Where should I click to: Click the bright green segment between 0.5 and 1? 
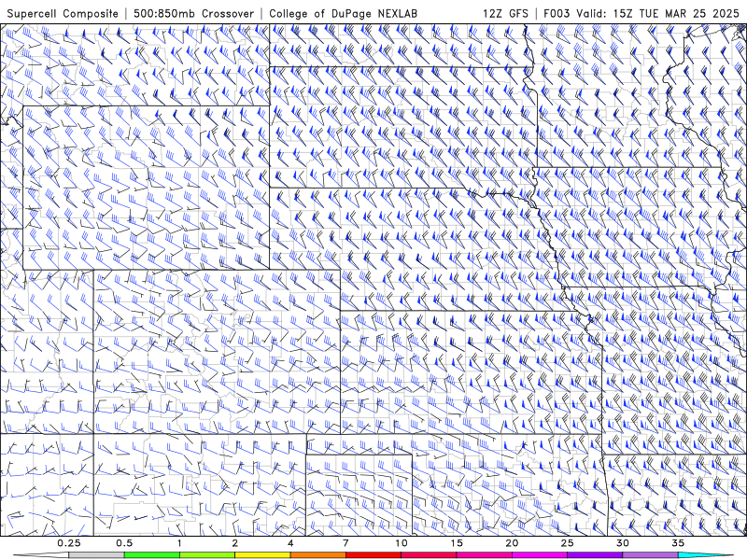pos(151,555)
